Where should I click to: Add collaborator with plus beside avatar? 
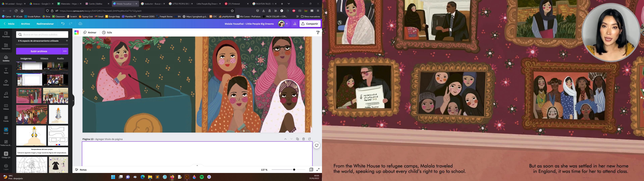coord(287,24)
